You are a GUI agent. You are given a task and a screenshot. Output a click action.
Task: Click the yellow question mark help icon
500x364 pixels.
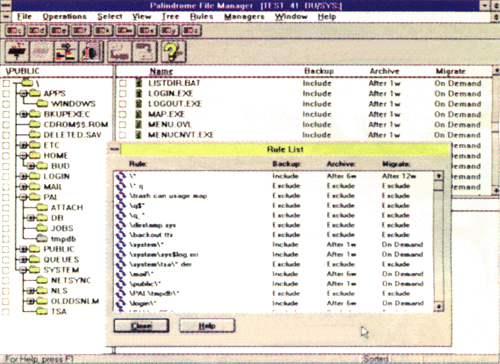(x=173, y=52)
